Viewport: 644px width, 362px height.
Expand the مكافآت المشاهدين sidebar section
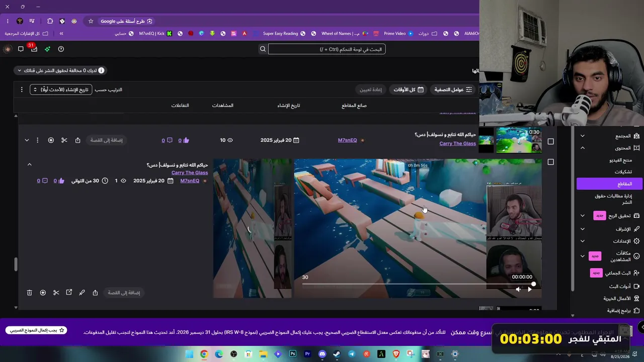pyautogui.click(x=583, y=256)
